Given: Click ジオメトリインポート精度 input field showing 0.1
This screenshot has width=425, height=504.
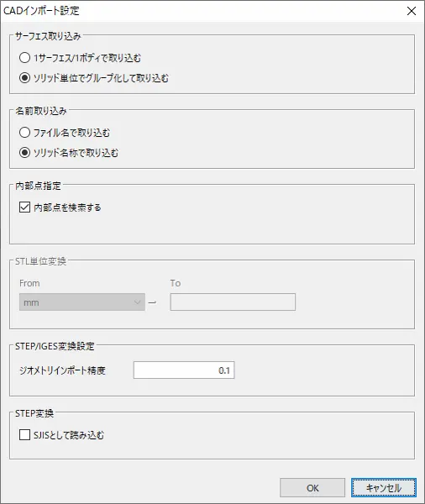Looking at the screenshot, I should pos(184,370).
